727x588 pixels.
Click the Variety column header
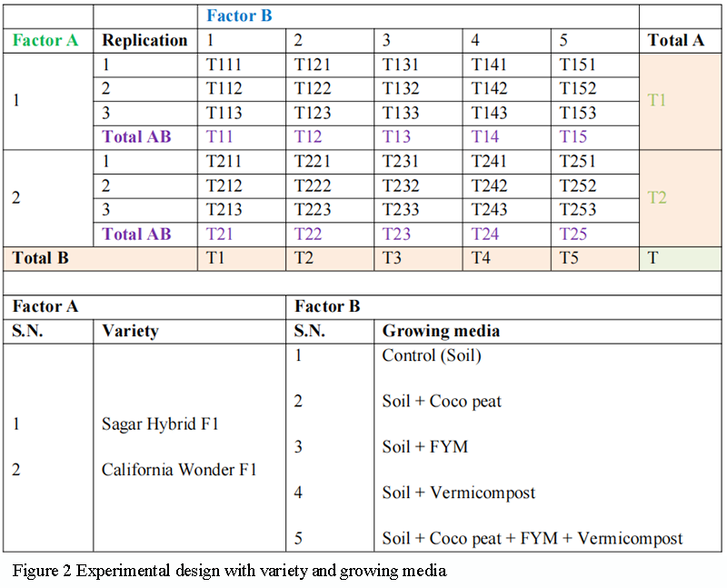pyautogui.click(x=130, y=331)
